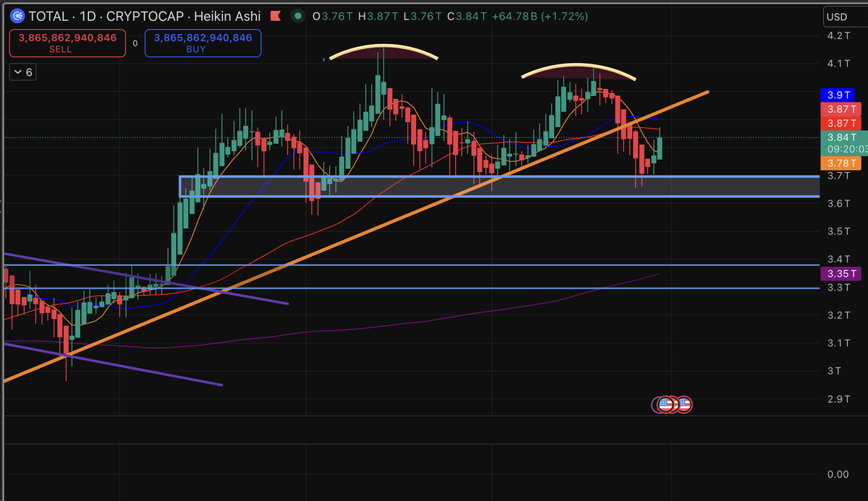Expand the collapsed indicators list showing 6
This screenshot has width=868, height=501.
tap(22, 72)
